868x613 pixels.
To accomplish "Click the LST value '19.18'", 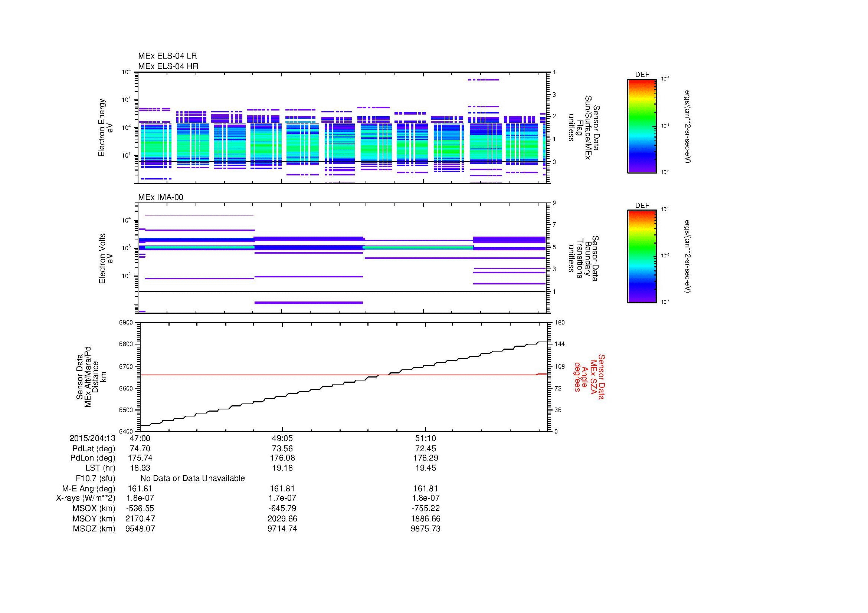I will [x=282, y=468].
